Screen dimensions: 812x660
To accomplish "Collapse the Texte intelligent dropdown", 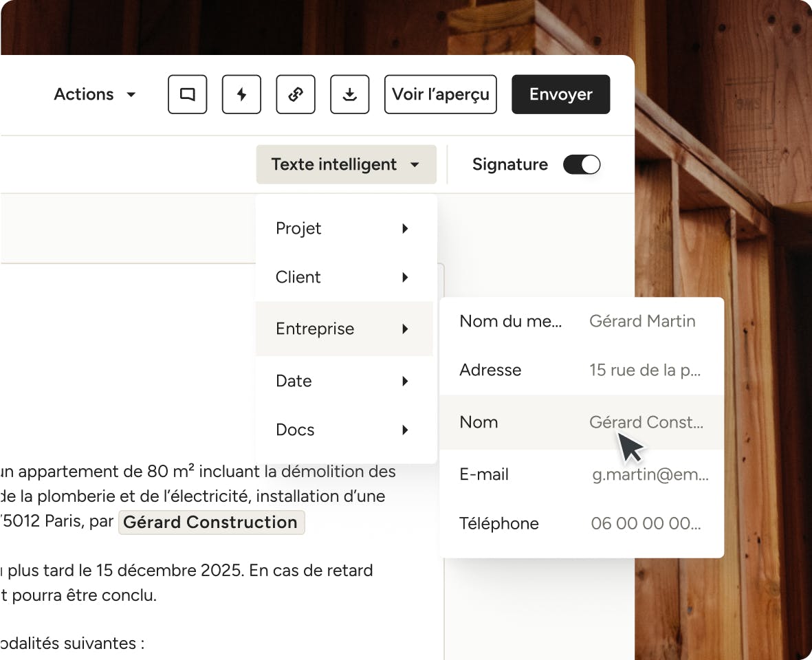I will 346,164.
